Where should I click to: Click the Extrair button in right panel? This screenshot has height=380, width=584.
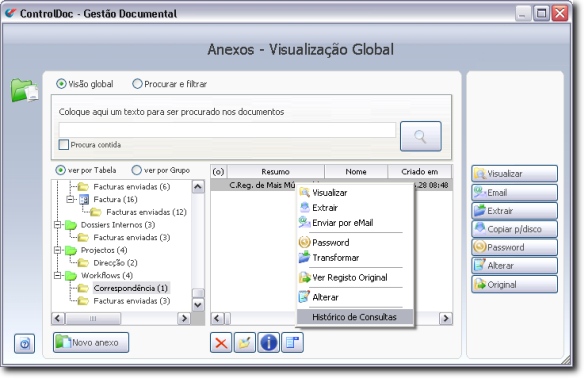coord(514,211)
